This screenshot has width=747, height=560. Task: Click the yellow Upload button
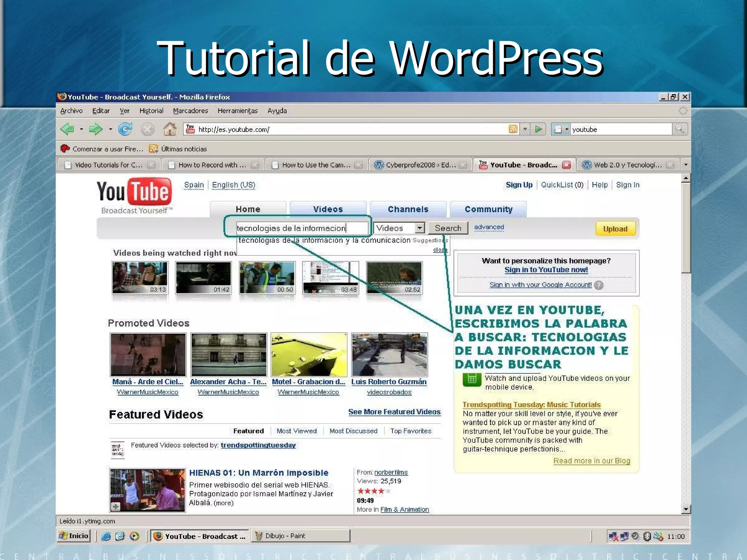point(615,229)
